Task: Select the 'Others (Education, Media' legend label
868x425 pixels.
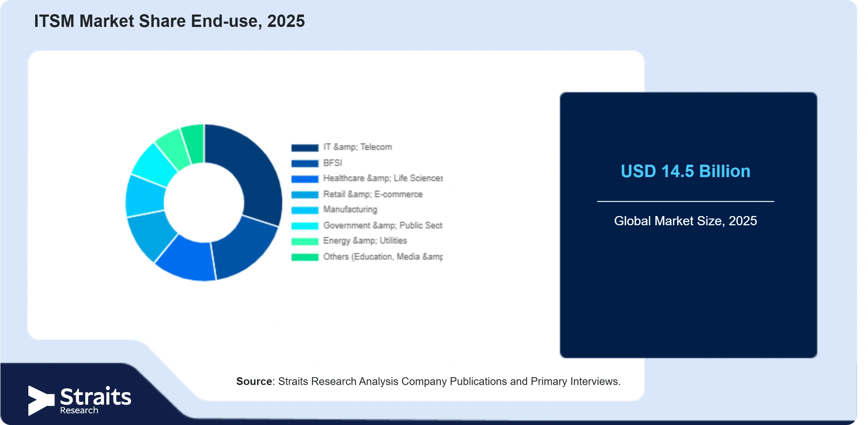Action: pos(383,256)
